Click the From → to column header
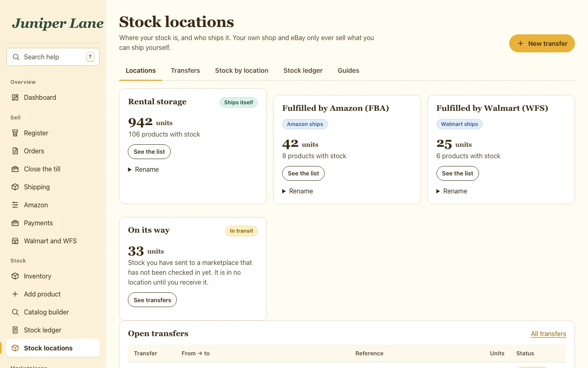588x368 pixels. click(x=196, y=353)
